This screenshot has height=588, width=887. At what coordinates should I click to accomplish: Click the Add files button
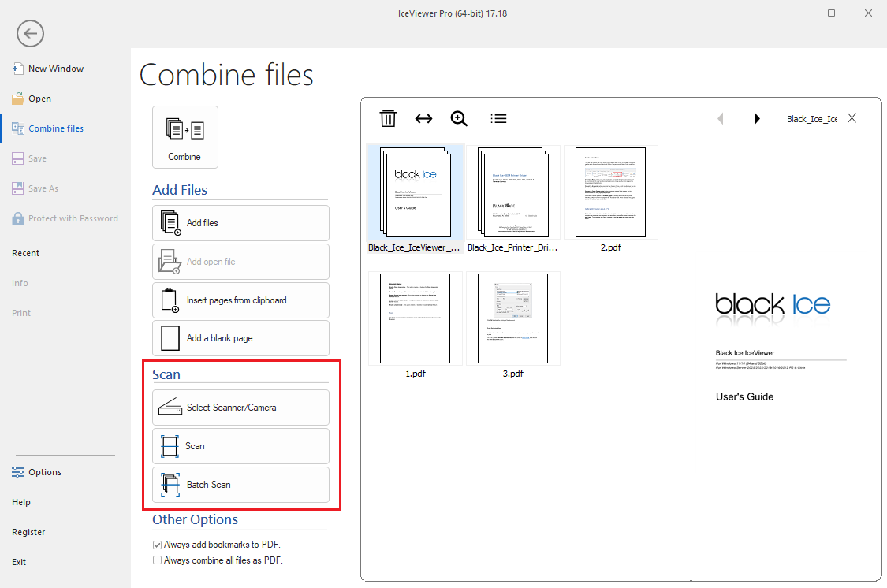point(240,223)
